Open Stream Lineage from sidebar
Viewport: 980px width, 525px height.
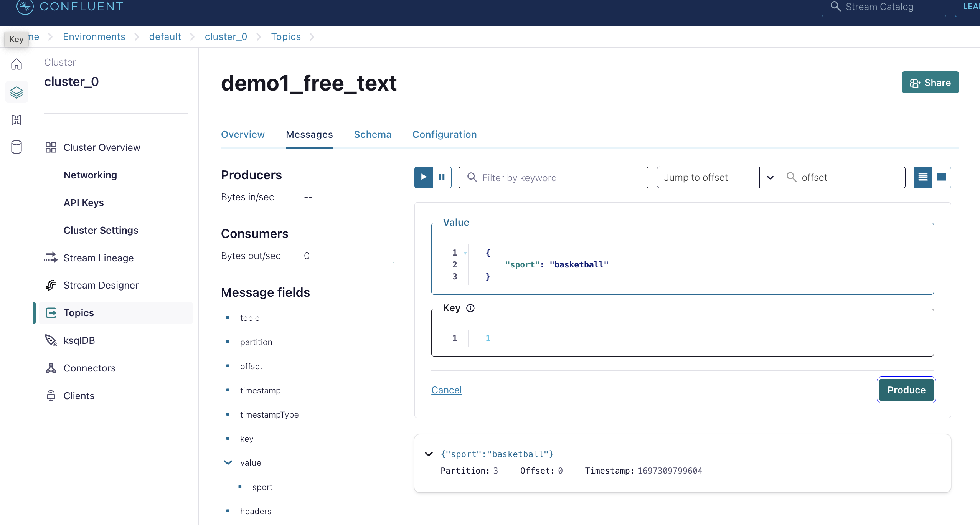tap(99, 258)
